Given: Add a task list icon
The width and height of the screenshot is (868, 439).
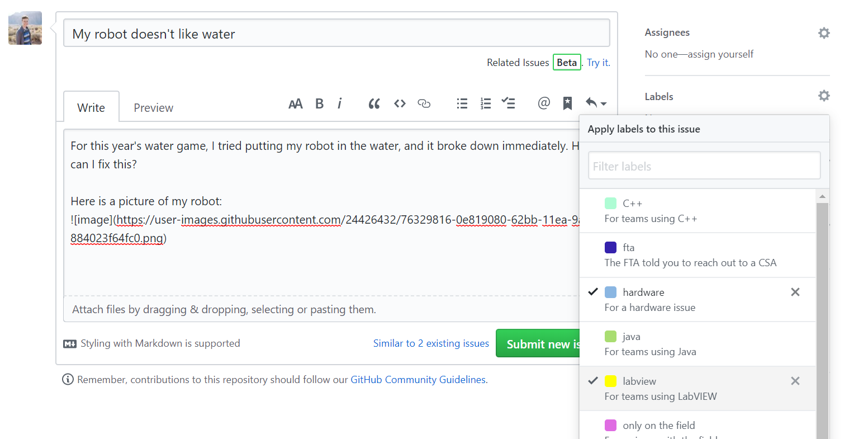Looking at the screenshot, I should 508,103.
